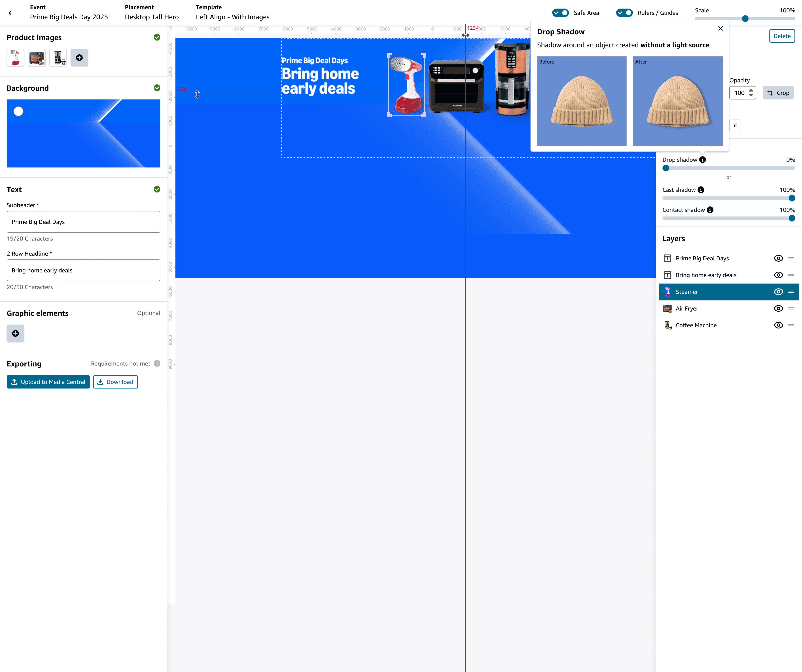The width and height of the screenshot is (802, 672).
Task: Click the Coffee Machine layer thumbnail icon
Action: point(668,325)
